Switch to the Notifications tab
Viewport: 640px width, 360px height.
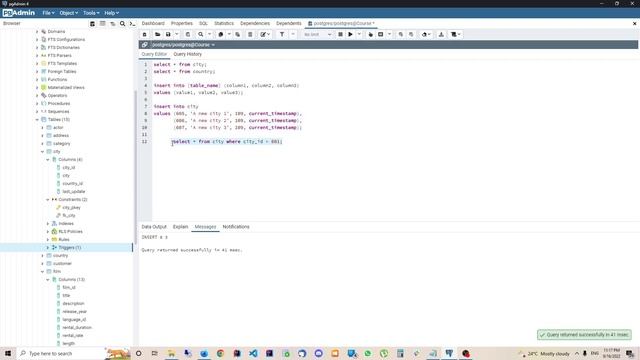(x=236, y=227)
